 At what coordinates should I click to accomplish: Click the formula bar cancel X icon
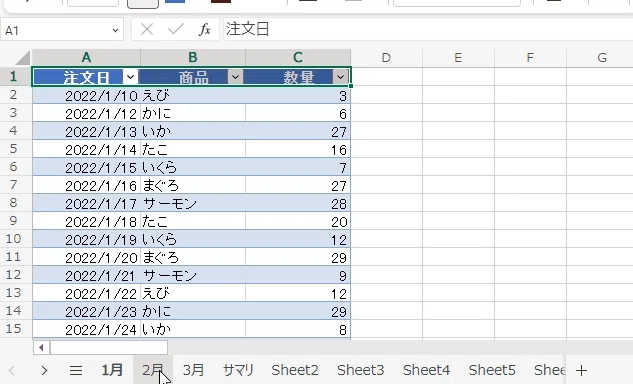(x=147, y=29)
